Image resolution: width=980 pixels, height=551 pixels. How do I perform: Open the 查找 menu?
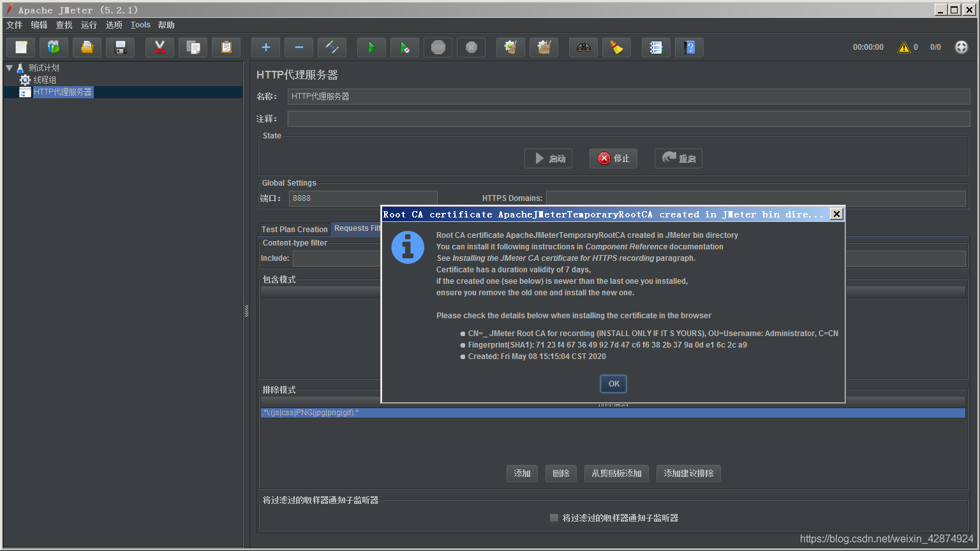pyautogui.click(x=64, y=25)
